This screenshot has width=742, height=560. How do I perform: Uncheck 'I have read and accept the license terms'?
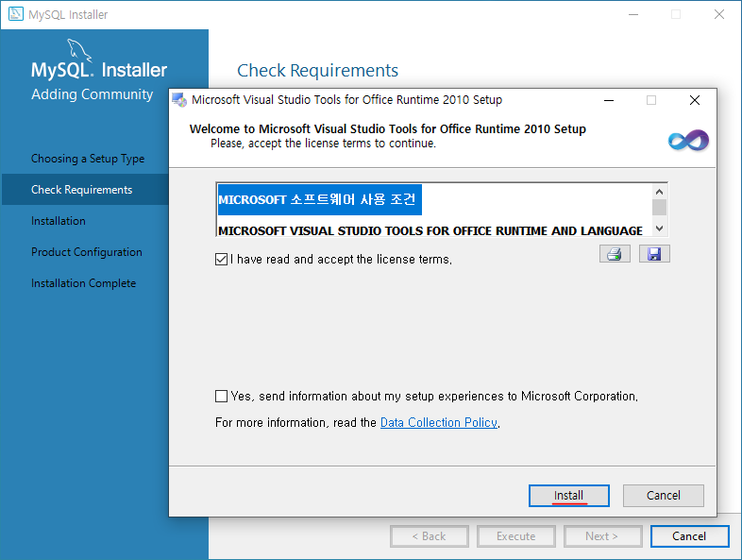point(221,260)
